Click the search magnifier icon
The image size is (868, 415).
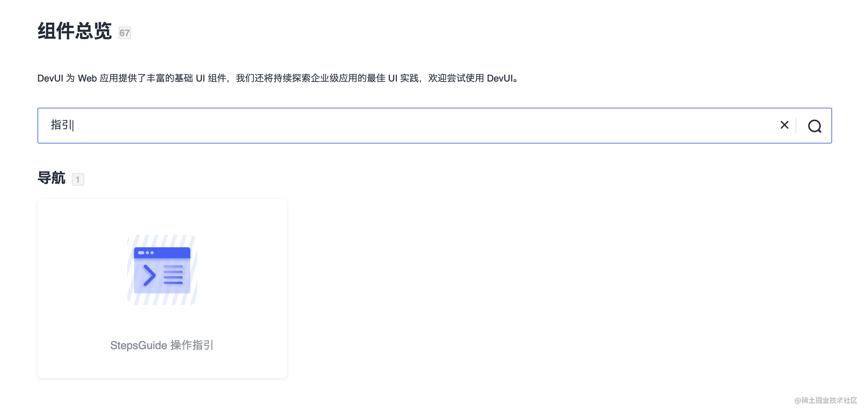(x=815, y=126)
